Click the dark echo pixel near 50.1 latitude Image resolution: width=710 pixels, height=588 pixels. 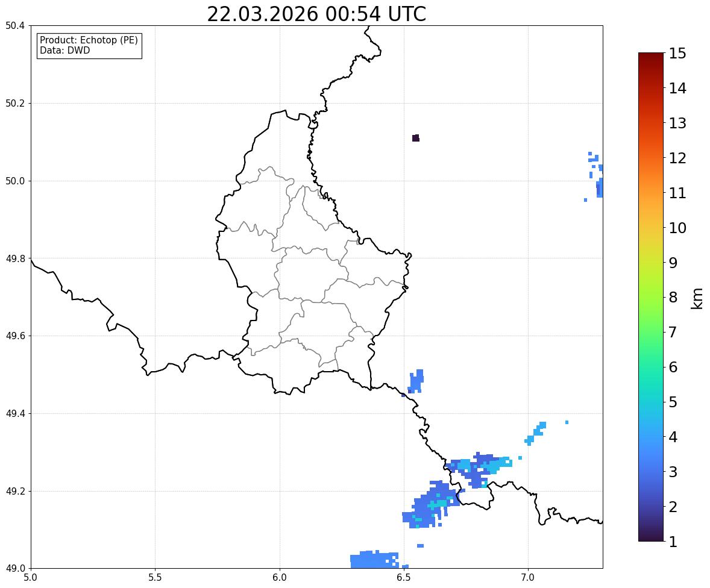416,138
